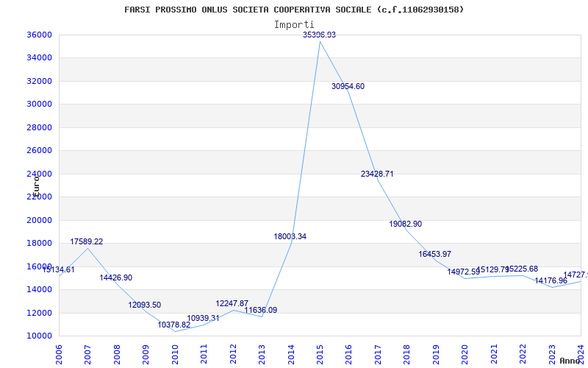Click the y-axis tick 28000
This screenshot has height=368, width=588.
tap(39, 127)
